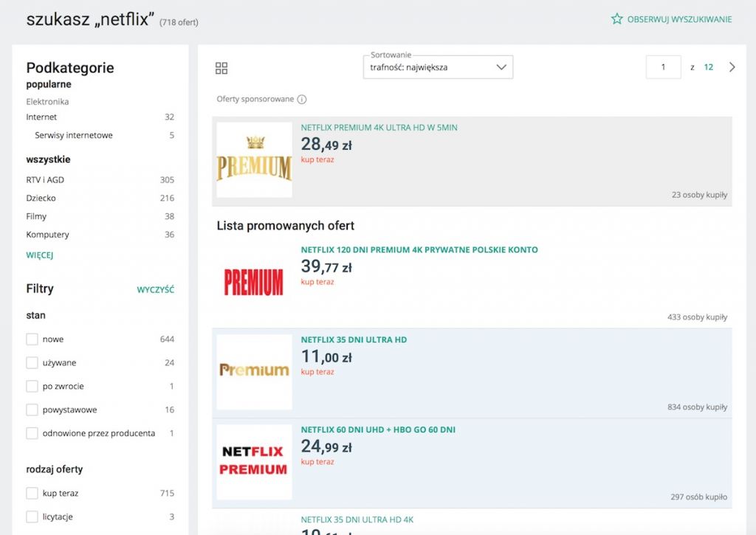Image resolution: width=756 pixels, height=535 pixels.
Task: Check odnowione przez producenta filter
Action: (32, 433)
